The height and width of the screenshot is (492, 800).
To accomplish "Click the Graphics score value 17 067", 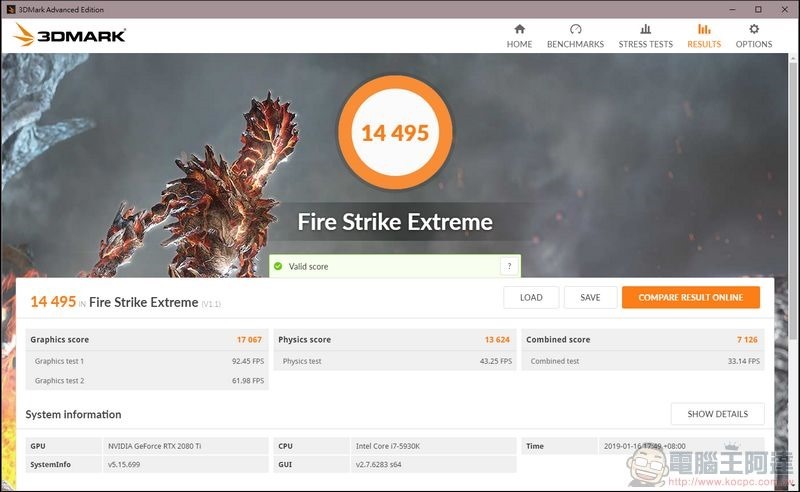I will coord(249,339).
